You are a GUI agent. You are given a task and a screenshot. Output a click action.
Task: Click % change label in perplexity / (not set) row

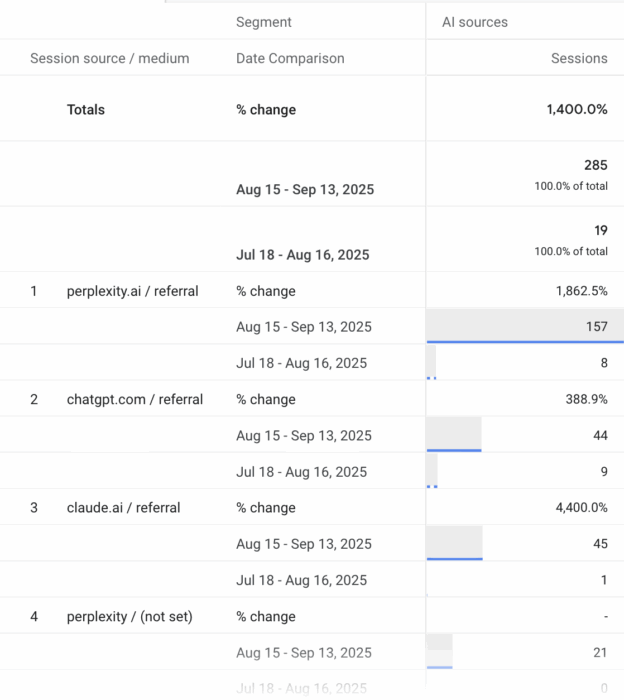[x=266, y=617]
